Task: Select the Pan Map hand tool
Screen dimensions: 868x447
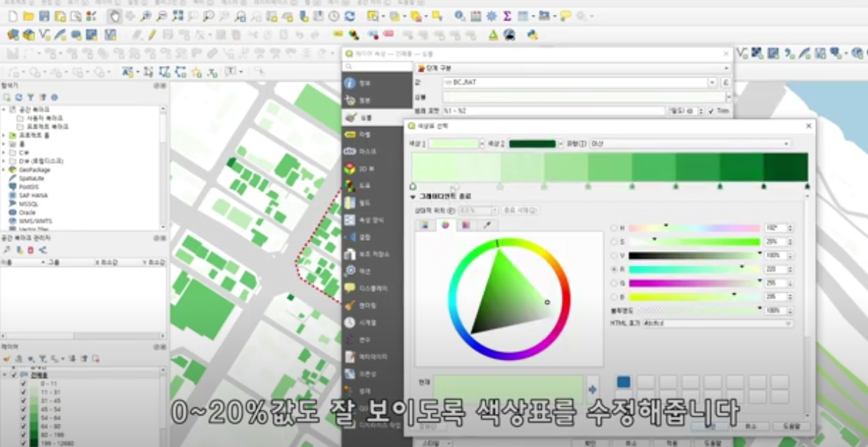Action: point(115,15)
